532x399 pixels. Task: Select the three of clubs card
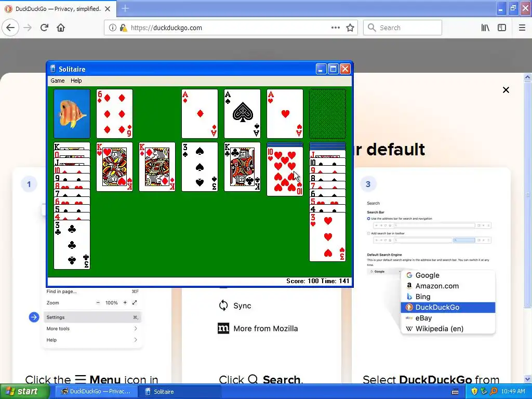coord(72,245)
